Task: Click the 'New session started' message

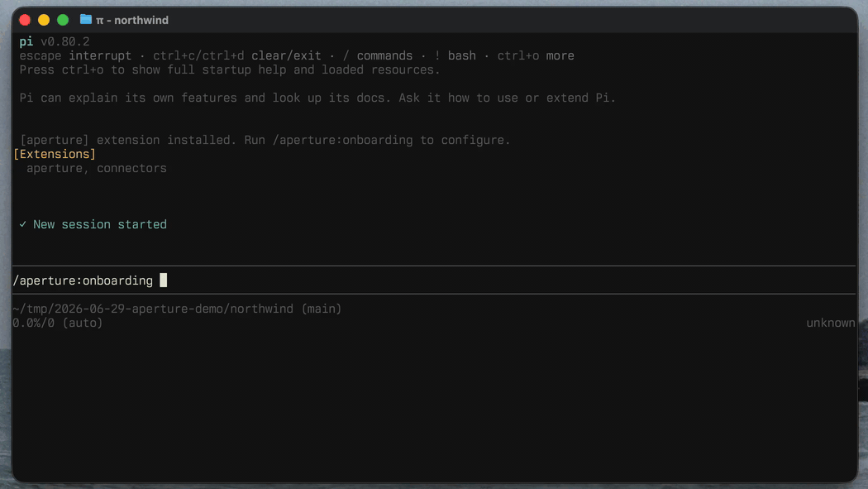Action: point(100,224)
